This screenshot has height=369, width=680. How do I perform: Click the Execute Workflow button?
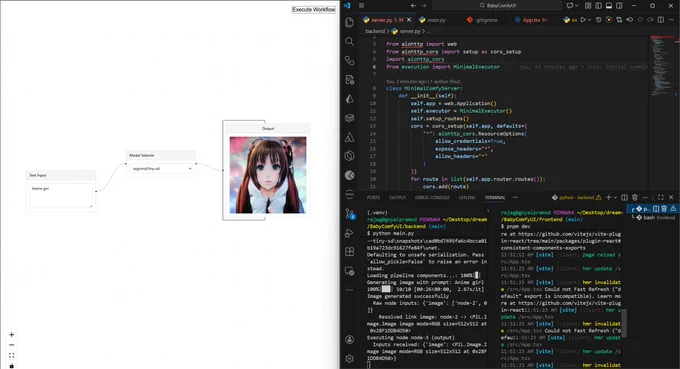coord(313,10)
